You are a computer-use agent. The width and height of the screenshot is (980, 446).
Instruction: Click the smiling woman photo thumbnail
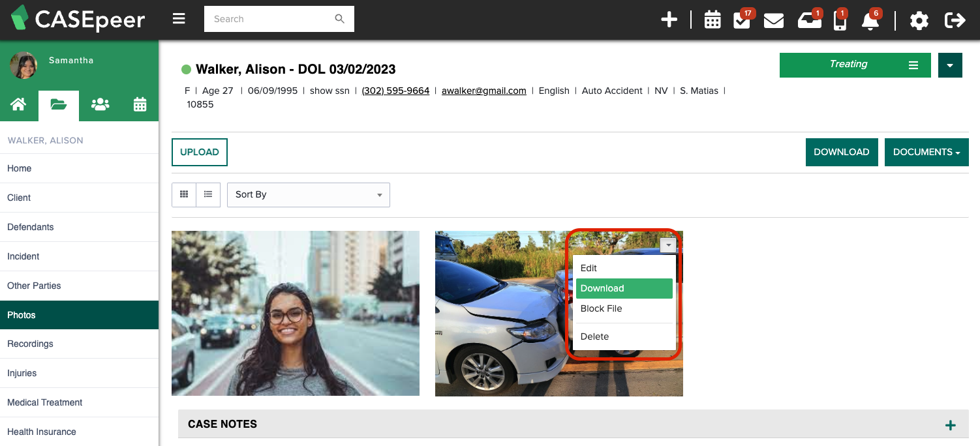295,313
